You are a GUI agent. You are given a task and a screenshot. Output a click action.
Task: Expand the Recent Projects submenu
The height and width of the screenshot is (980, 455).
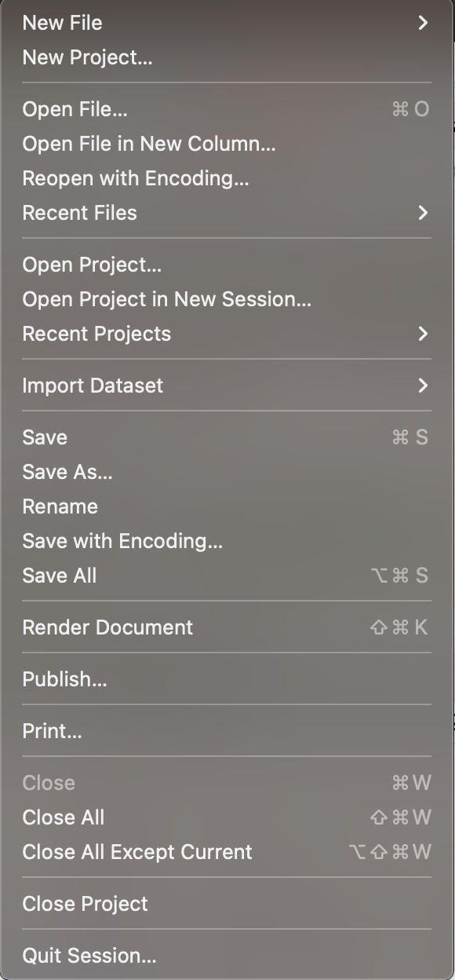tap(227, 334)
